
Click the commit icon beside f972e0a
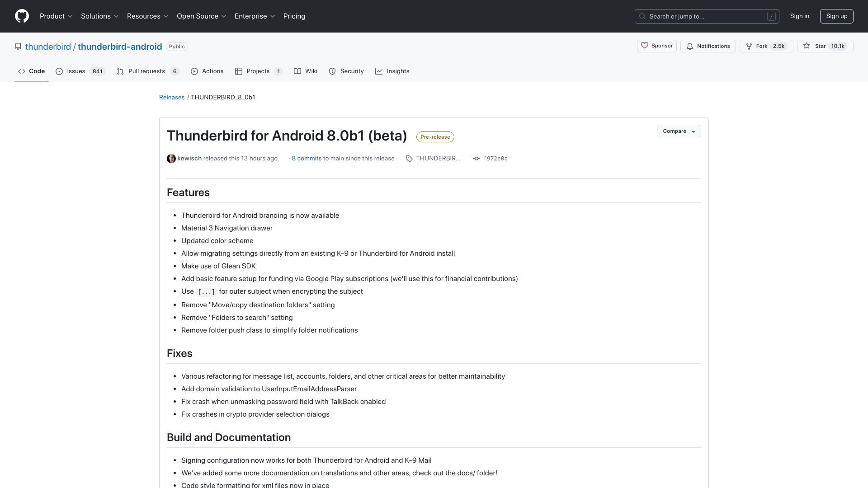tap(476, 159)
